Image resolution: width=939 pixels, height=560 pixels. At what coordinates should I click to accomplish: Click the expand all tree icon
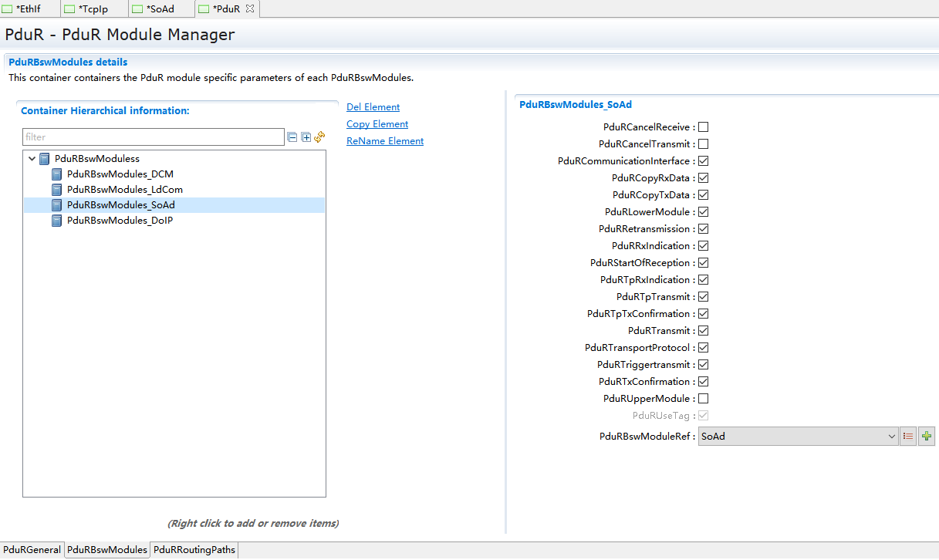306,137
